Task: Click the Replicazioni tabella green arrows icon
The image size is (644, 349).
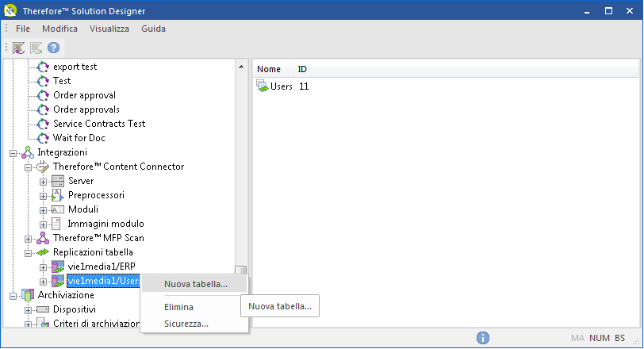Action: 43,252
